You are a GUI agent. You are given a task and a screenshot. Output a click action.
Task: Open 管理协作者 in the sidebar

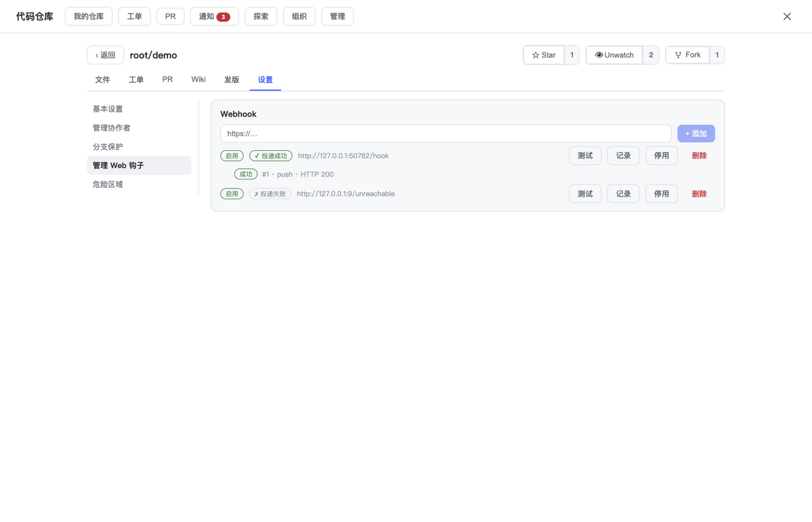pyautogui.click(x=139, y=128)
